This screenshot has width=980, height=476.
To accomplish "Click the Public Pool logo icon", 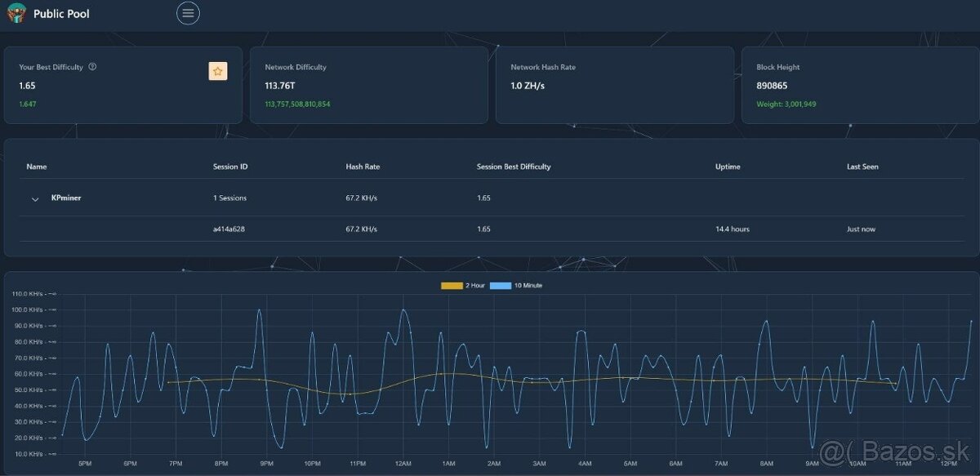I will (16, 14).
